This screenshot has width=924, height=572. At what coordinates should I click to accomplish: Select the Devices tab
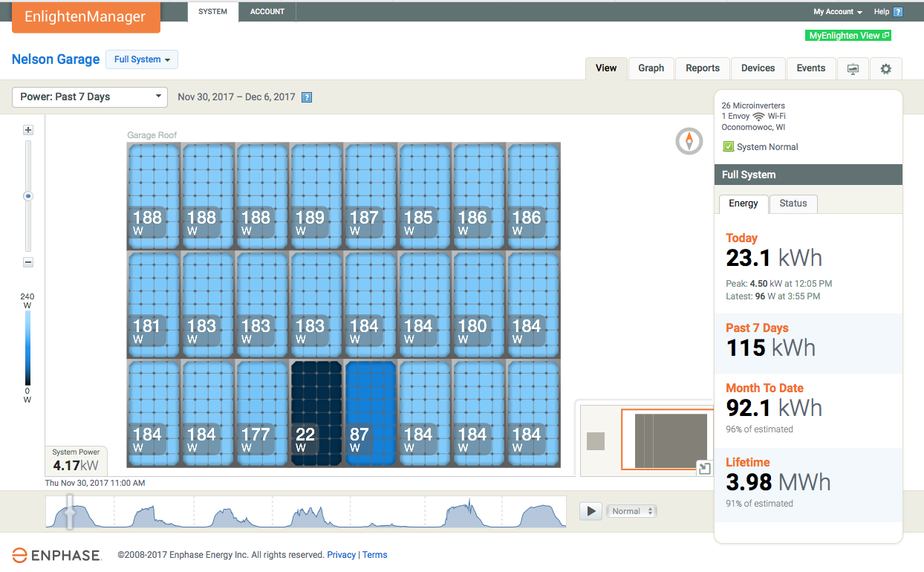(758, 68)
